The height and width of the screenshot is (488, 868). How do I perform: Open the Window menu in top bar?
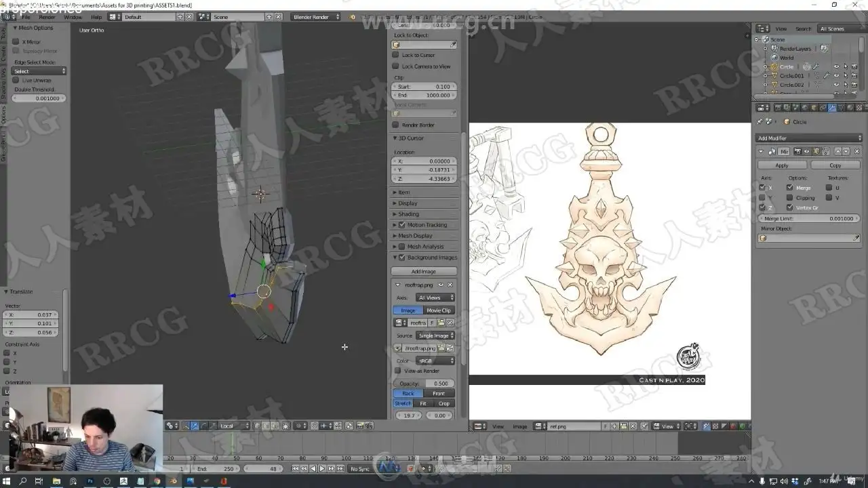pos(73,17)
